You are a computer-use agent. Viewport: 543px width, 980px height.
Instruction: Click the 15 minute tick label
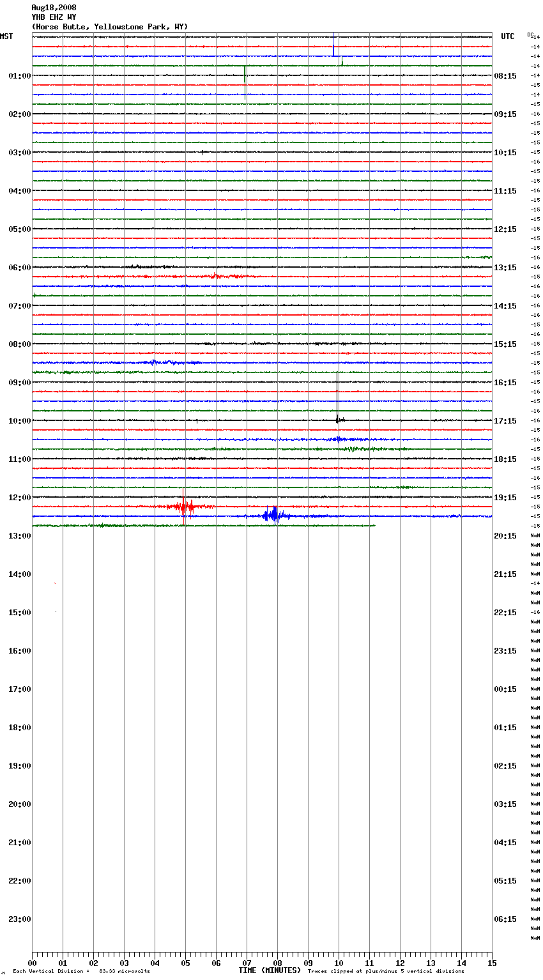point(492,963)
